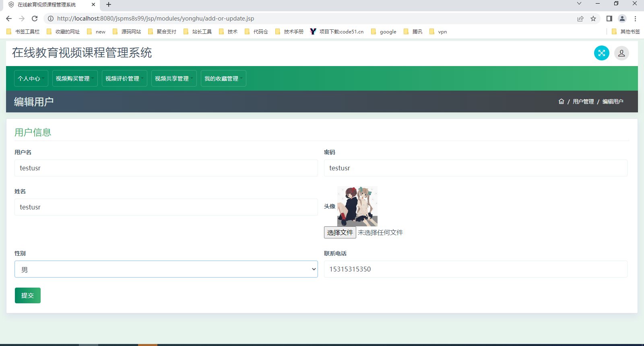Open the Chrome three-dot menu
The width and height of the screenshot is (644, 346).
point(635,19)
